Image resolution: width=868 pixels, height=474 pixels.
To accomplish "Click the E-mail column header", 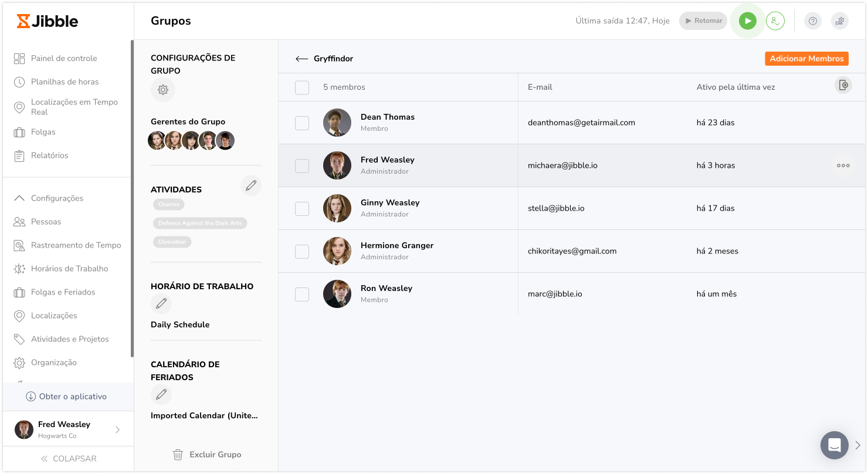I will (540, 87).
